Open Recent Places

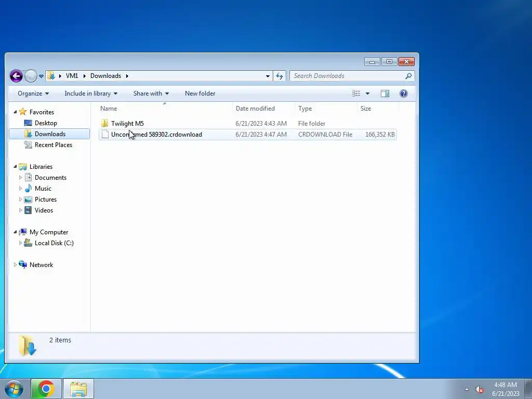click(x=54, y=145)
